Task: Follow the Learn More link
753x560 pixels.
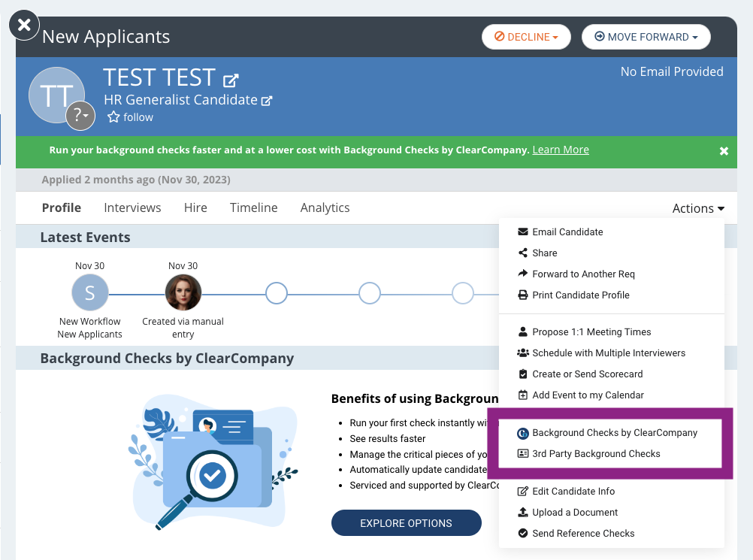Action: pyautogui.click(x=561, y=150)
